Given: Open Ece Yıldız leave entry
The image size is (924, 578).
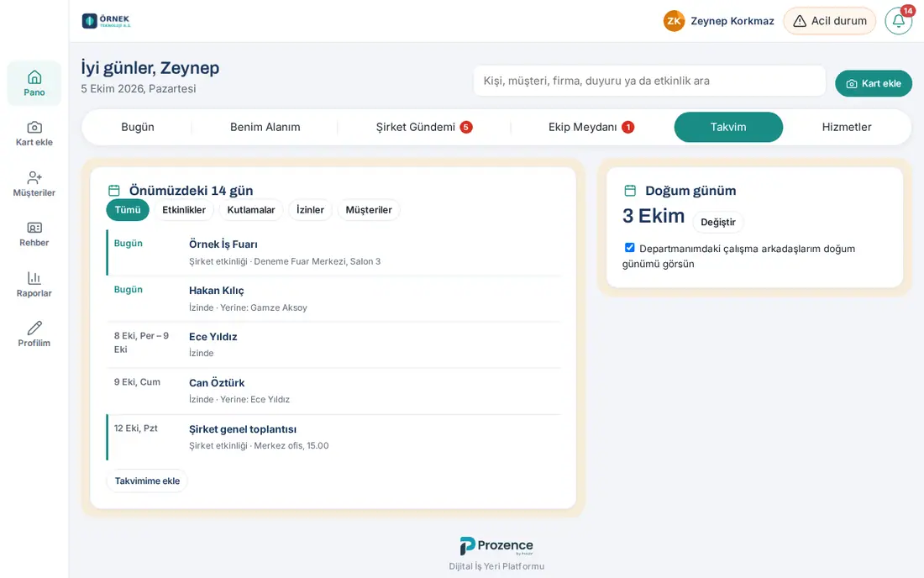Looking at the screenshot, I should click(333, 344).
